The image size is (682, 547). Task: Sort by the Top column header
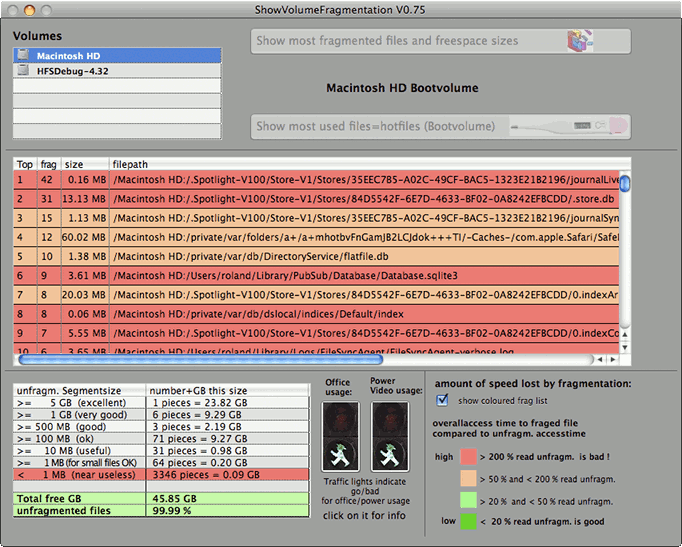25,164
